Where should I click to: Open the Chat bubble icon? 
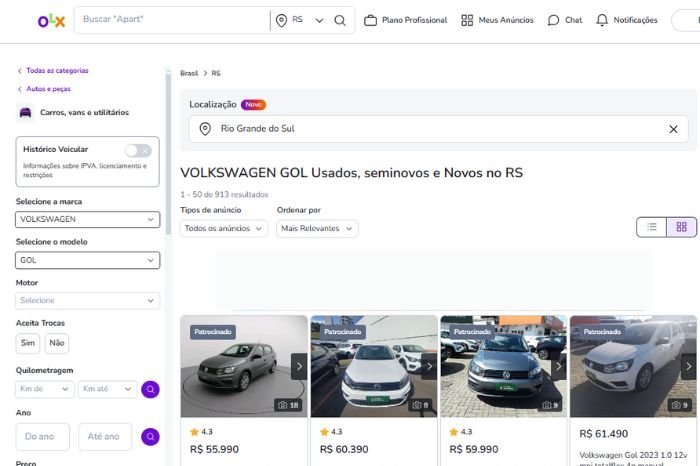tap(553, 20)
